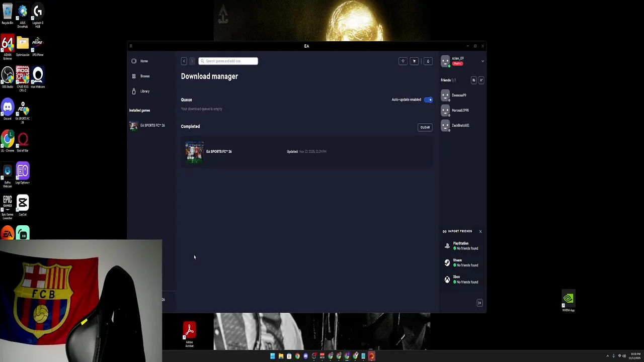This screenshot has width=644, height=362.
Task: Click the EA SPORTS FC 26 completed download title
Action: pyautogui.click(x=219, y=151)
